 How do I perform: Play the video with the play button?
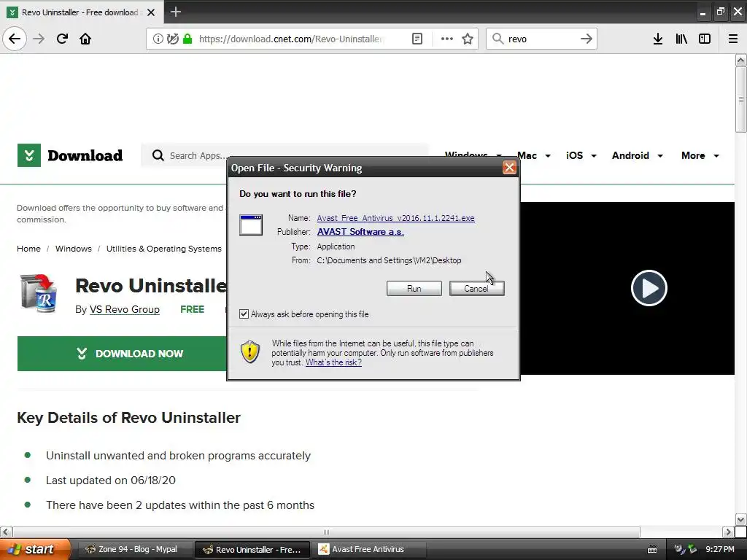tap(649, 288)
